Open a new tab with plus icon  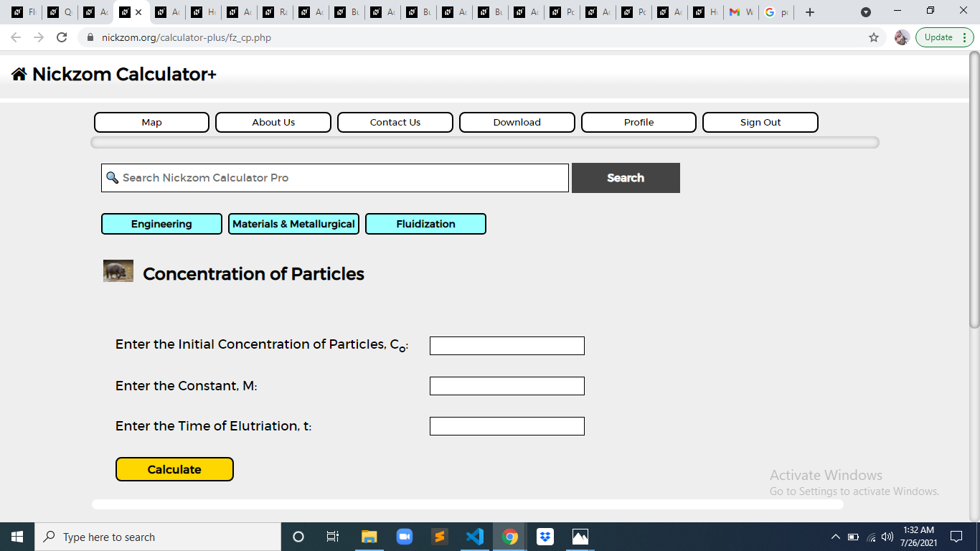[810, 12]
